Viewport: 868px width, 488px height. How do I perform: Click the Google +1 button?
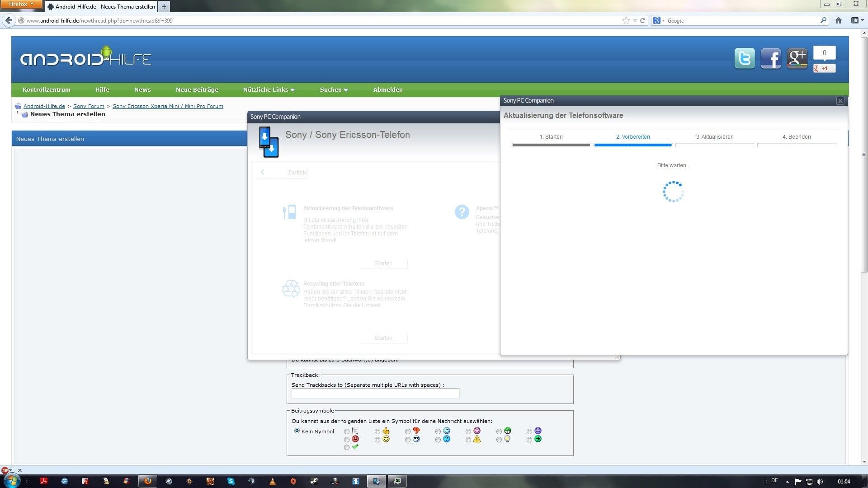tap(824, 68)
